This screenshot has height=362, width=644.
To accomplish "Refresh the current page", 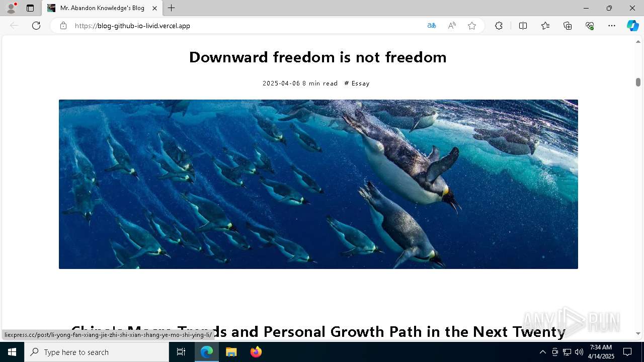I will pos(36,26).
